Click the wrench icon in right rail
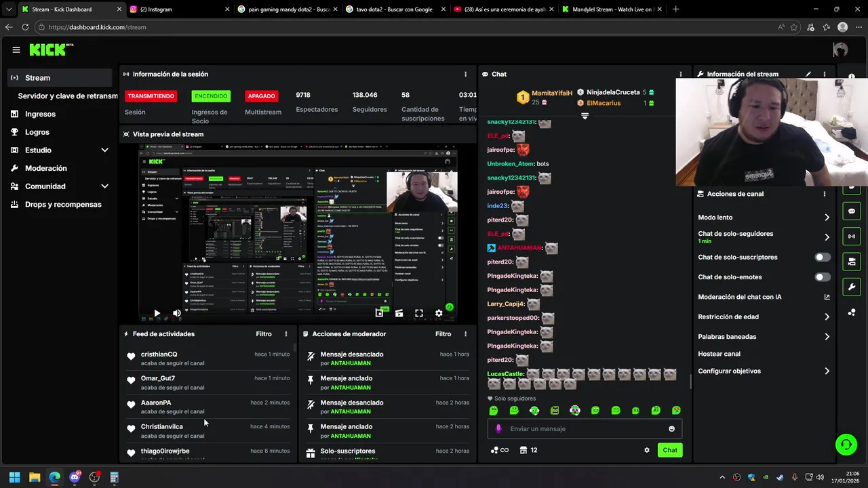The height and width of the screenshot is (488, 868). (852, 287)
